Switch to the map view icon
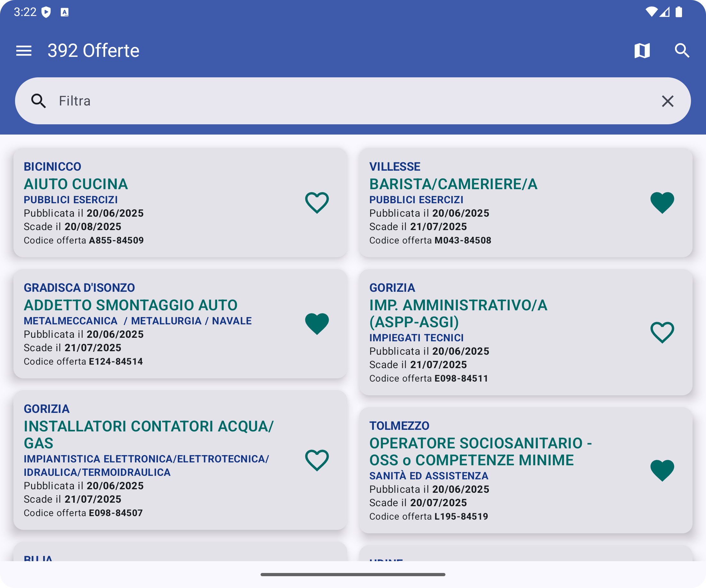Image resolution: width=706 pixels, height=588 pixels. (642, 51)
